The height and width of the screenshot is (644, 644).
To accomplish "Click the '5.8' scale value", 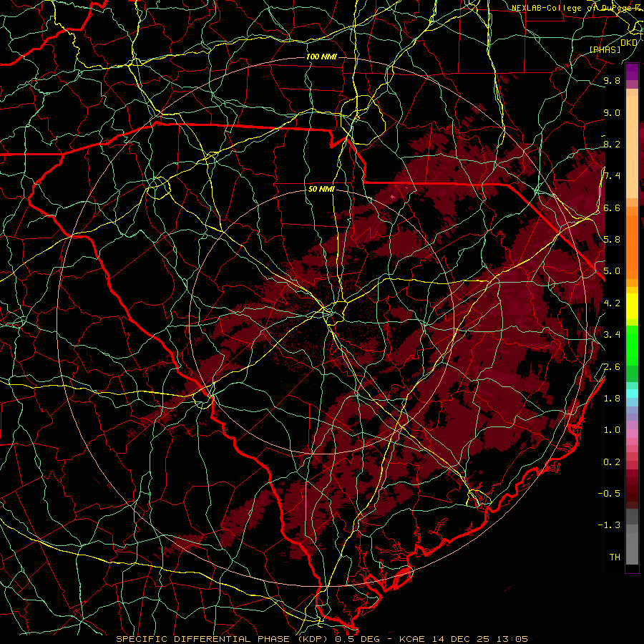I will pos(612,239).
